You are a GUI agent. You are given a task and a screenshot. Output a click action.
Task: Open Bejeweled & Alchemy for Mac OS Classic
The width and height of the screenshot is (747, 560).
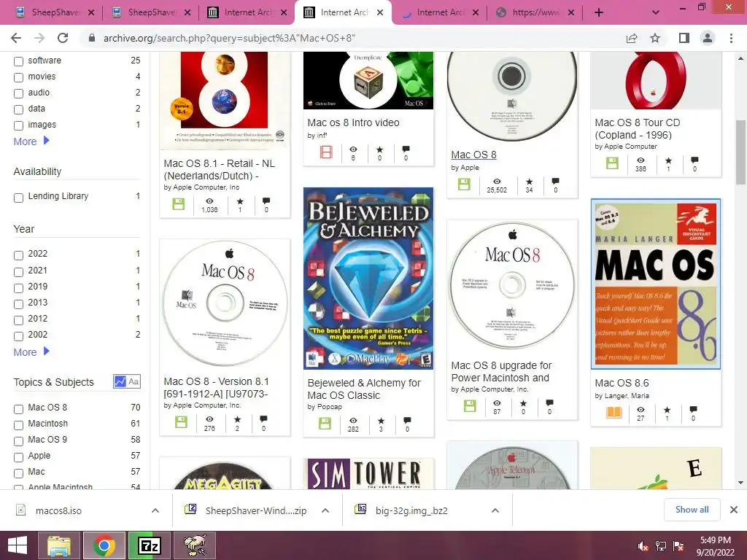364,389
